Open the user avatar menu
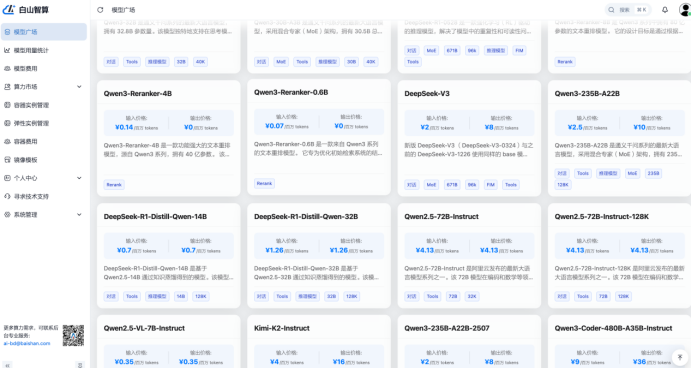The height and width of the screenshot is (368, 691). pyautogui.click(x=685, y=10)
